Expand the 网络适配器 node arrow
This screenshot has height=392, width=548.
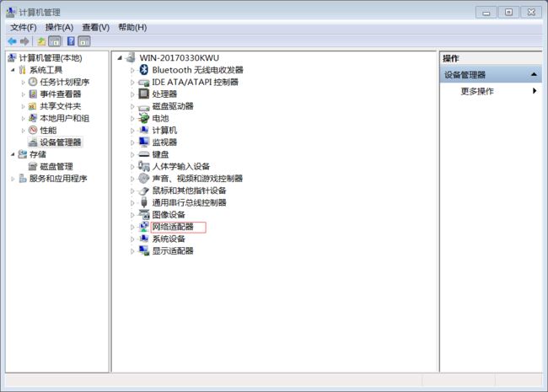(x=132, y=227)
